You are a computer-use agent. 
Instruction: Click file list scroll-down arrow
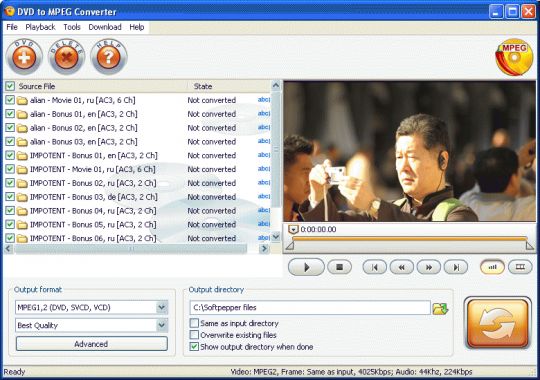tap(276, 237)
